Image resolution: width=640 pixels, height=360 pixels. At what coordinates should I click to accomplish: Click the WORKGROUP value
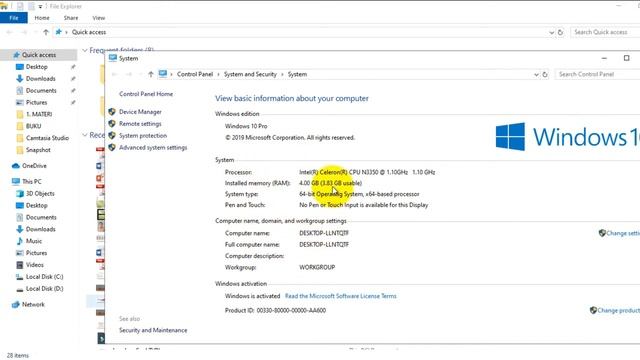point(317,267)
